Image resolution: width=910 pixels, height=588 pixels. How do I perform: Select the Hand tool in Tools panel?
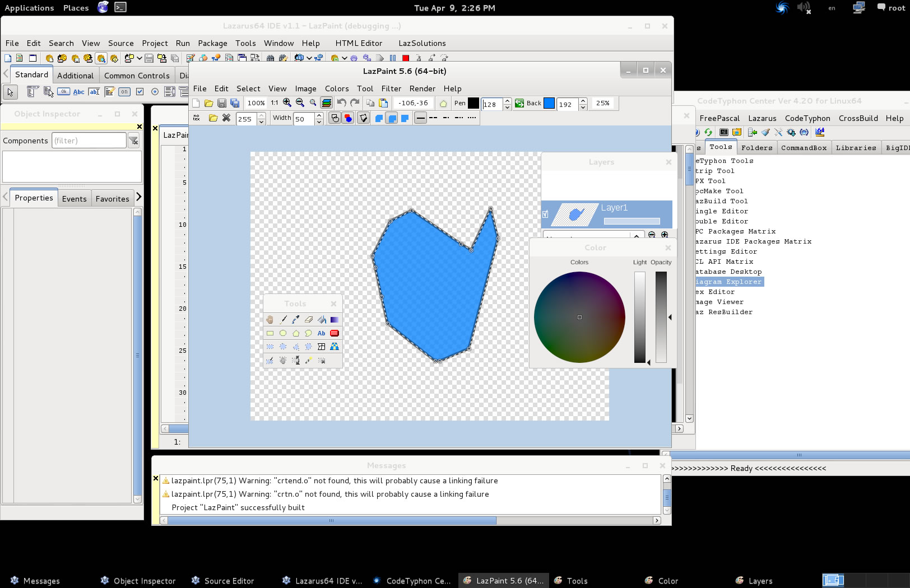tap(270, 320)
